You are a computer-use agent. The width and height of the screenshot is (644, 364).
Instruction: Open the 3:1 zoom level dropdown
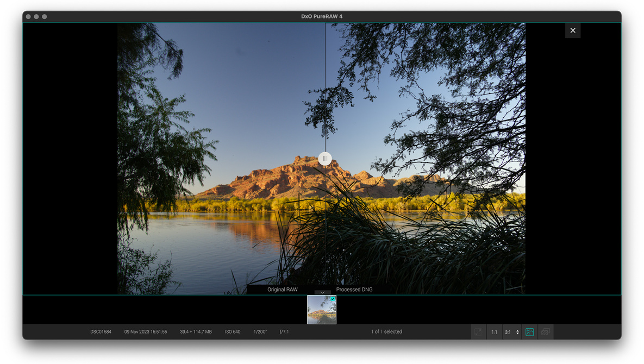512,332
